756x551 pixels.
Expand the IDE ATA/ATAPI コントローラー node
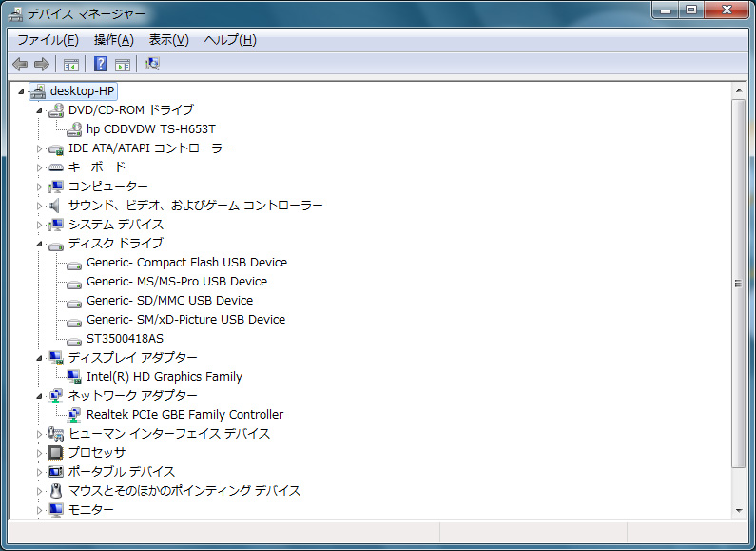coord(40,148)
